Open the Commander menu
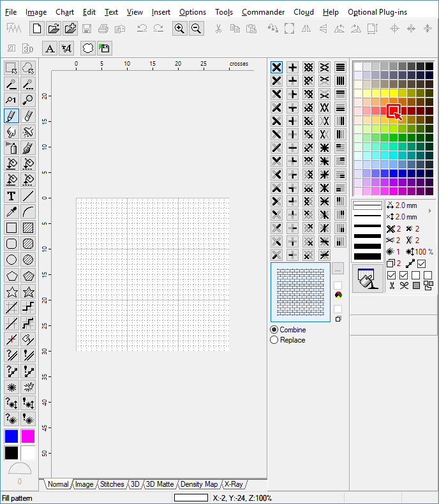 [263, 12]
